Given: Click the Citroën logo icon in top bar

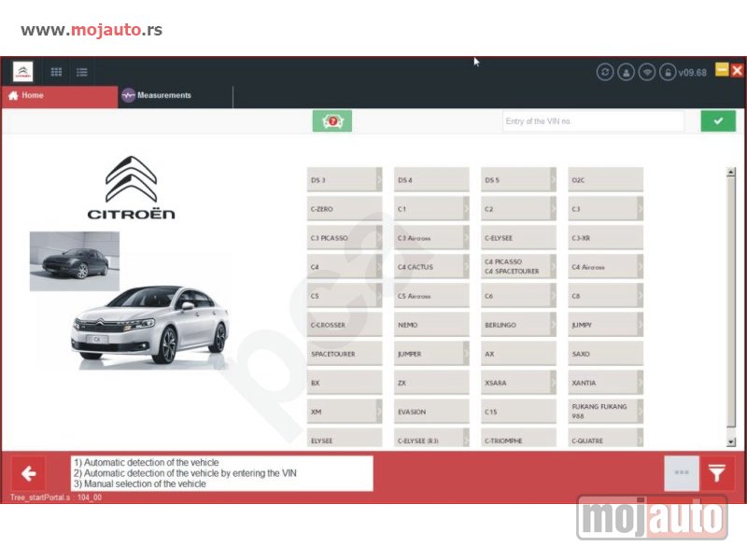Looking at the screenshot, I should pyautogui.click(x=22, y=72).
